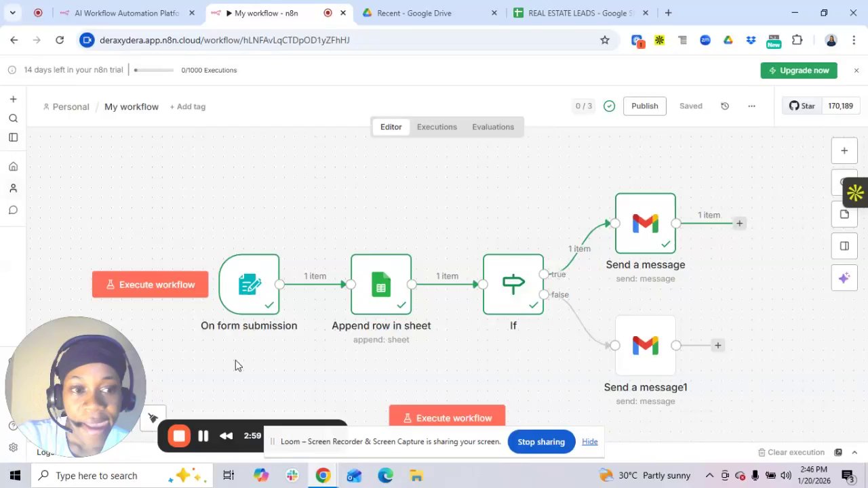Open a new browser tab

point(668,13)
